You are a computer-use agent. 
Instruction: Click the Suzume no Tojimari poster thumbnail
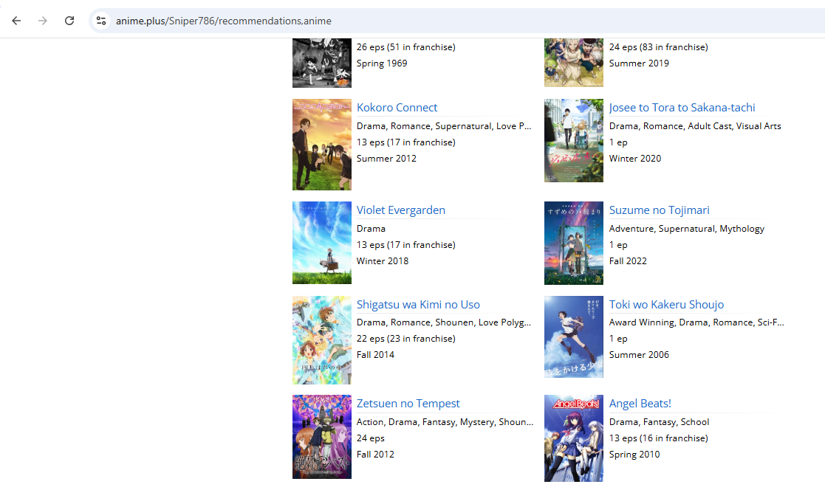573,243
